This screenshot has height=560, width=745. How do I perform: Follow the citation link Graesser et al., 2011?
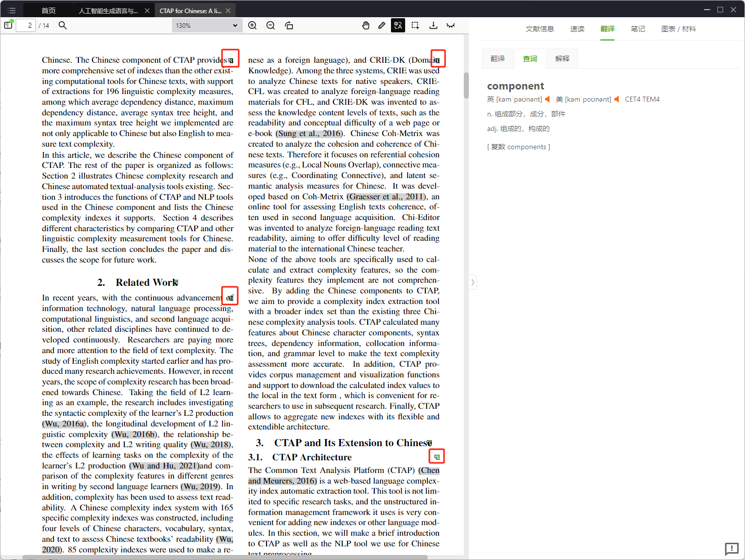386,197
